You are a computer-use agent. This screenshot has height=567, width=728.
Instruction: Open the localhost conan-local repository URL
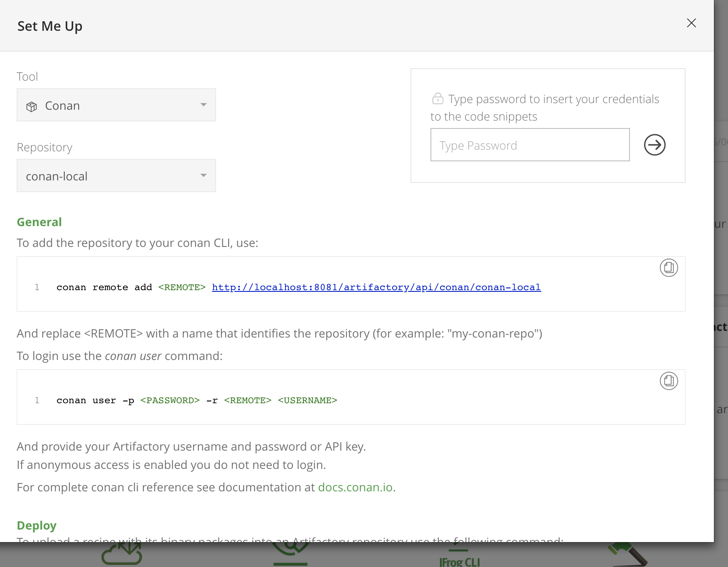click(x=376, y=287)
